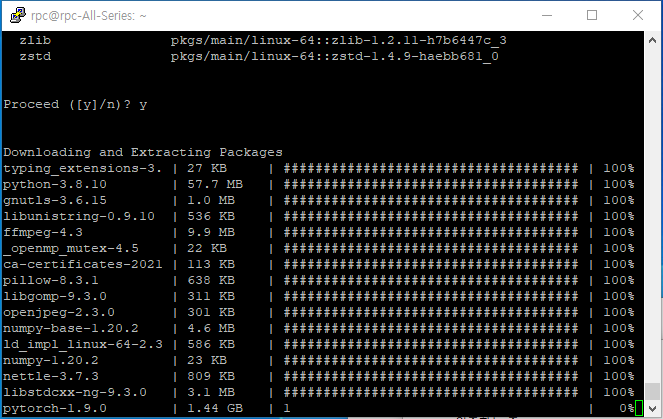The width and height of the screenshot is (663, 419).
Task: Maximize the PuTTY terminal window
Action: 592,15
